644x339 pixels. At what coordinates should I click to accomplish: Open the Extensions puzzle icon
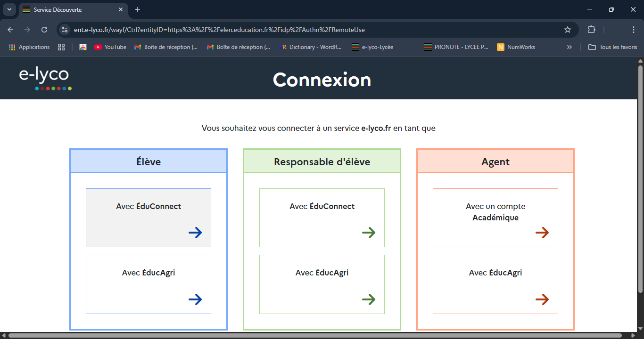(591, 30)
